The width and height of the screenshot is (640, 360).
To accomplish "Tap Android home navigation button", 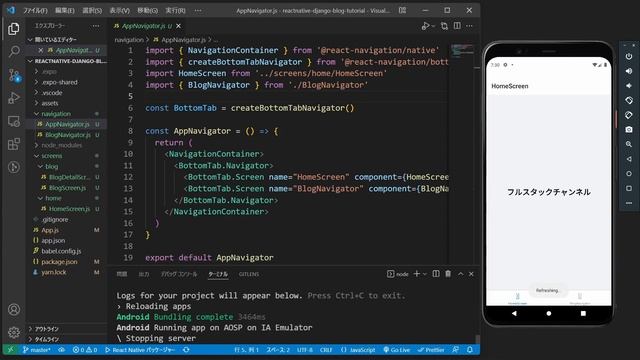I will [549, 313].
